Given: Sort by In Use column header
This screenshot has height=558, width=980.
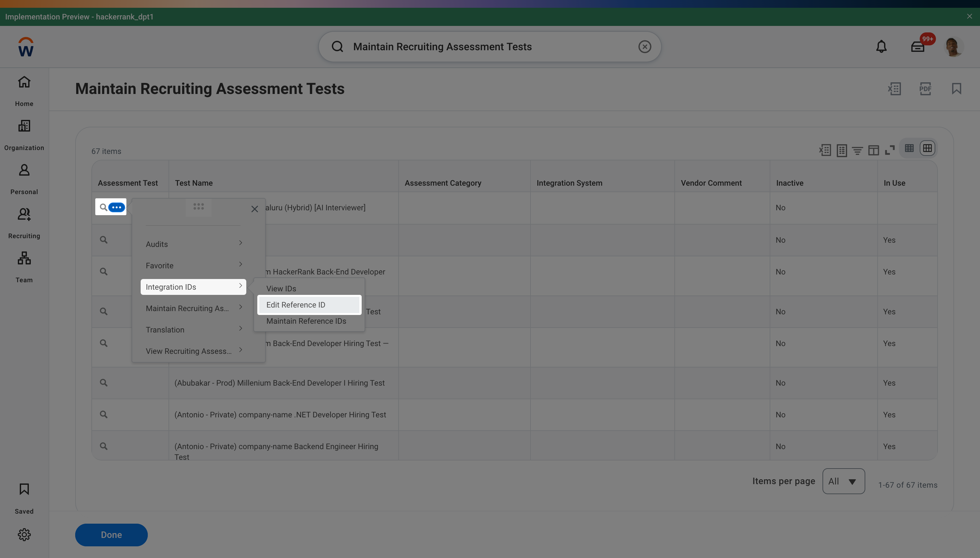Looking at the screenshot, I should (894, 183).
